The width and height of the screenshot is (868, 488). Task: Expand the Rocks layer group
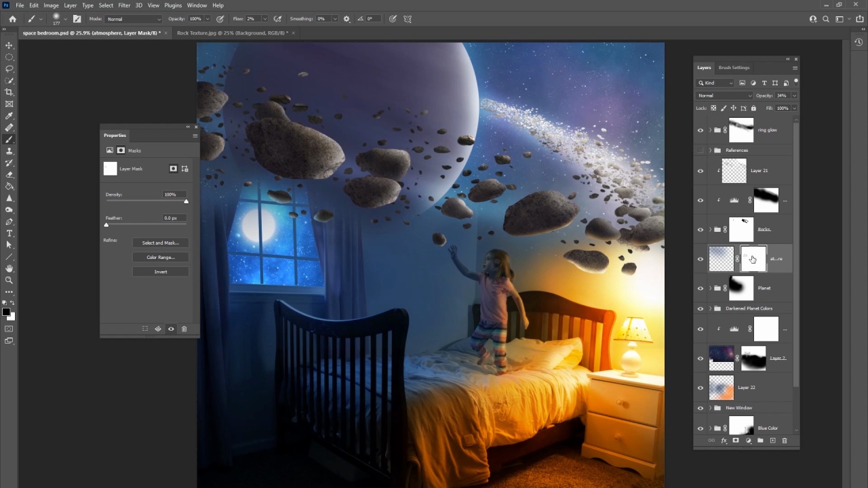[710, 230]
